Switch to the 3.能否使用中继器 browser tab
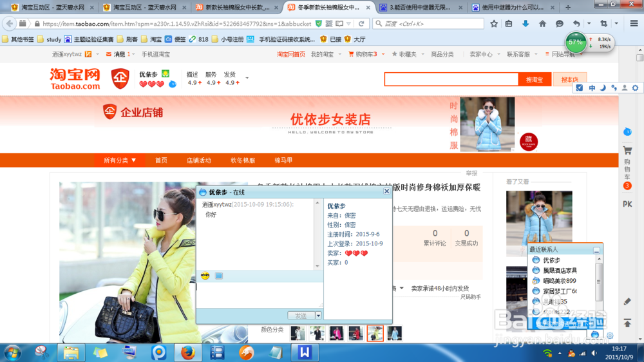 tap(420, 7)
